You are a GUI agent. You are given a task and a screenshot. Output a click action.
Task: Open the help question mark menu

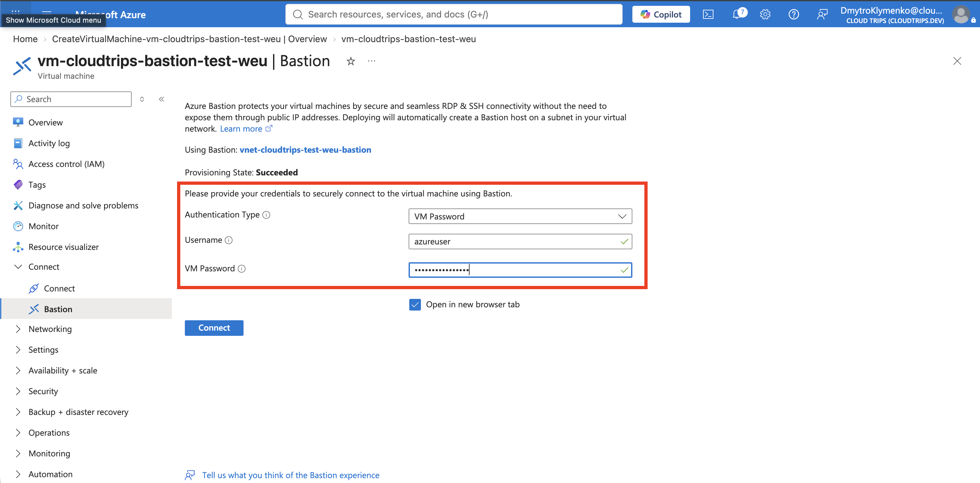coord(794,15)
